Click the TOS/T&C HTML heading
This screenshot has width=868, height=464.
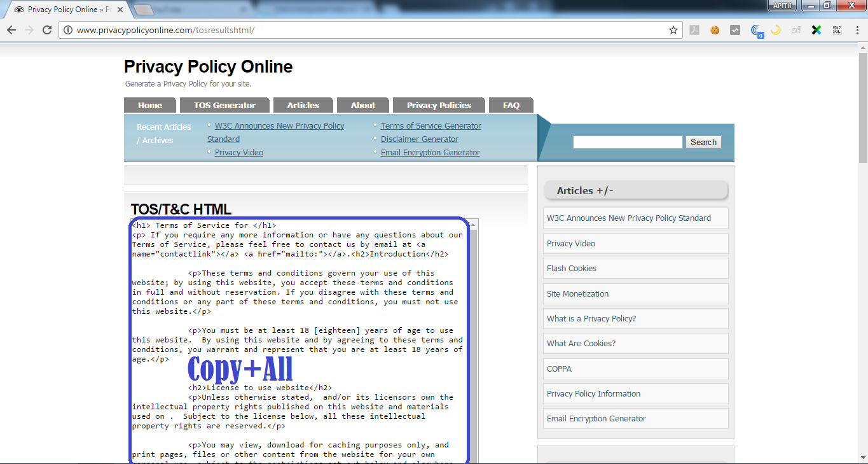pos(181,209)
